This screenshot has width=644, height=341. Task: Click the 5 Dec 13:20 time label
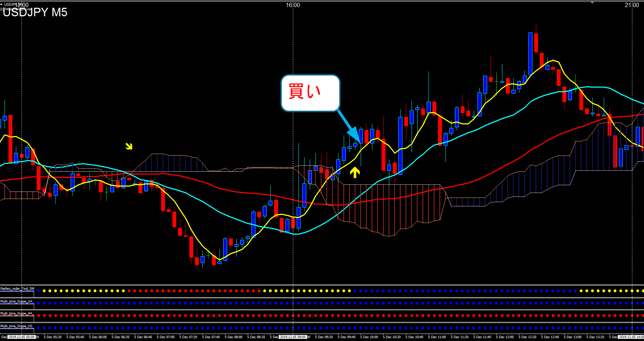click(595, 337)
